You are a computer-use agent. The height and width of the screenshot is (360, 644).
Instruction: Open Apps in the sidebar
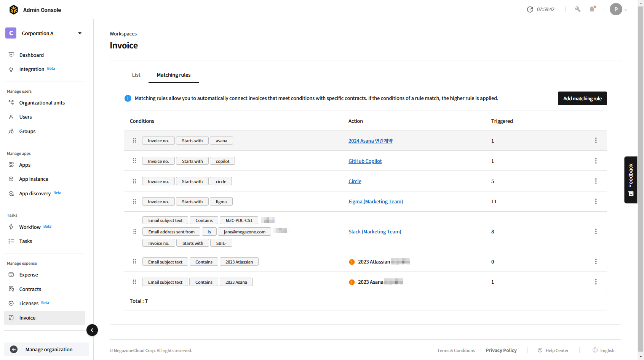pyautogui.click(x=25, y=165)
